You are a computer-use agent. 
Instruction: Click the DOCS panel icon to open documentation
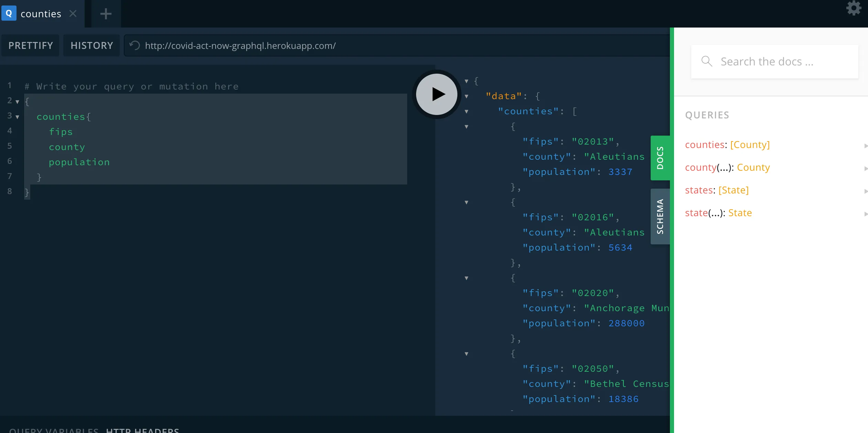coord(660,158)
